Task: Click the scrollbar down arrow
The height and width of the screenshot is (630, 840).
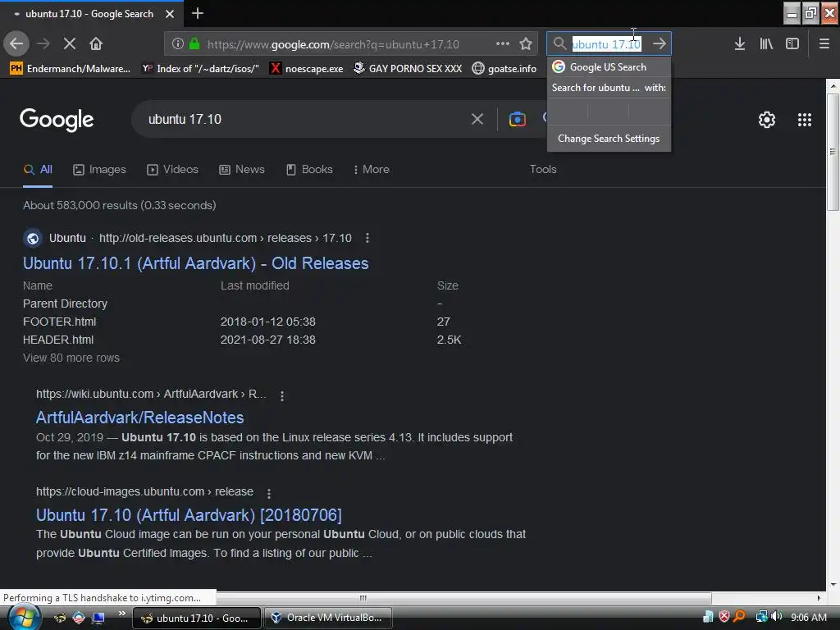Action: (x=833, y=584)
